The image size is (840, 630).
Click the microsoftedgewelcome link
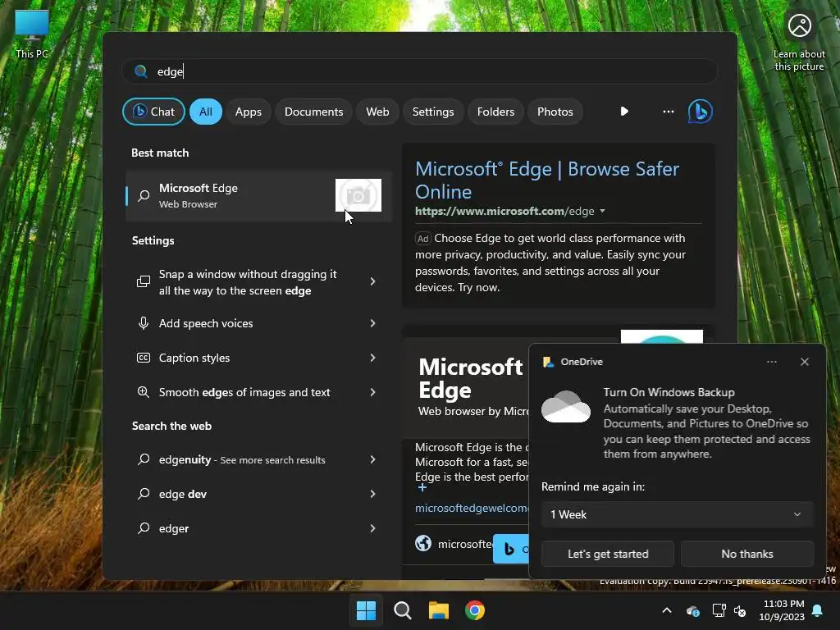point(472,508)
